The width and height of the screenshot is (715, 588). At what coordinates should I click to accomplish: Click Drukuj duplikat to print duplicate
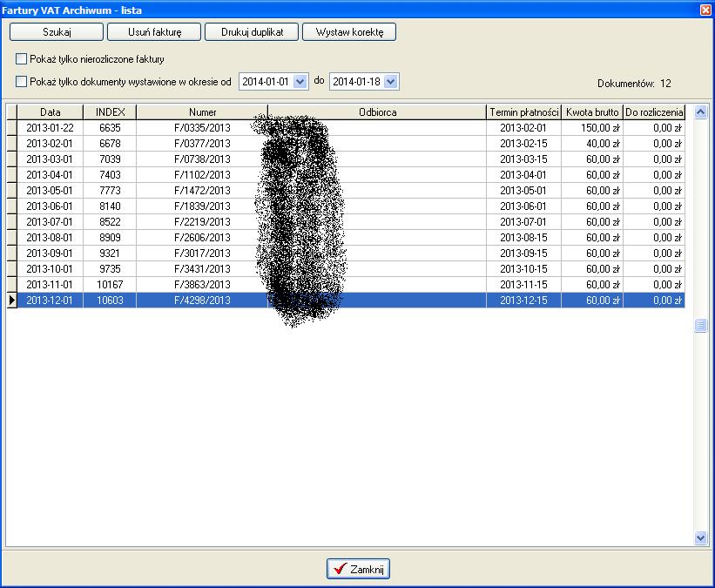(251, 32)
